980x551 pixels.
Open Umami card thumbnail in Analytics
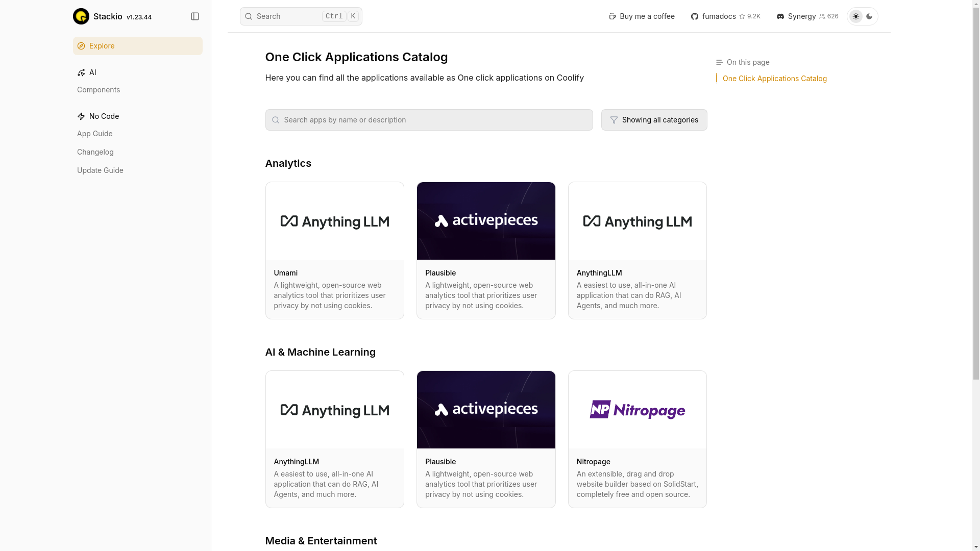point(335,221)
